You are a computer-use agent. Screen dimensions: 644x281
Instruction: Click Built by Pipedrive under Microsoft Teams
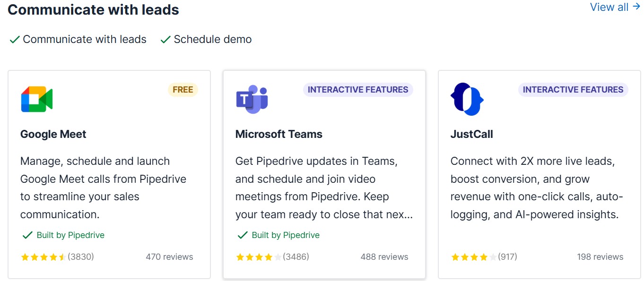pyautogui.click(x=278, y=235)
